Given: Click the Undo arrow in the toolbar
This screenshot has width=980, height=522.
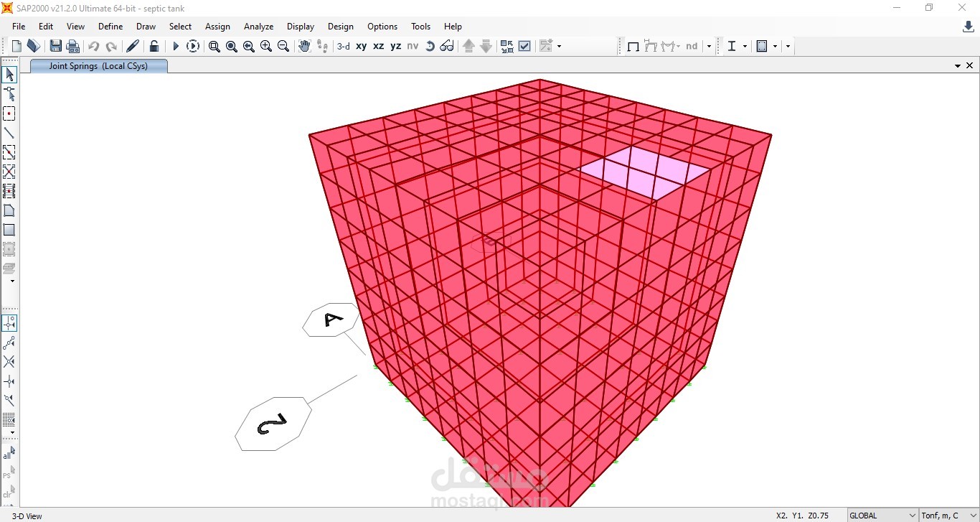Looking at the screenshot, I should click(93, 46).
